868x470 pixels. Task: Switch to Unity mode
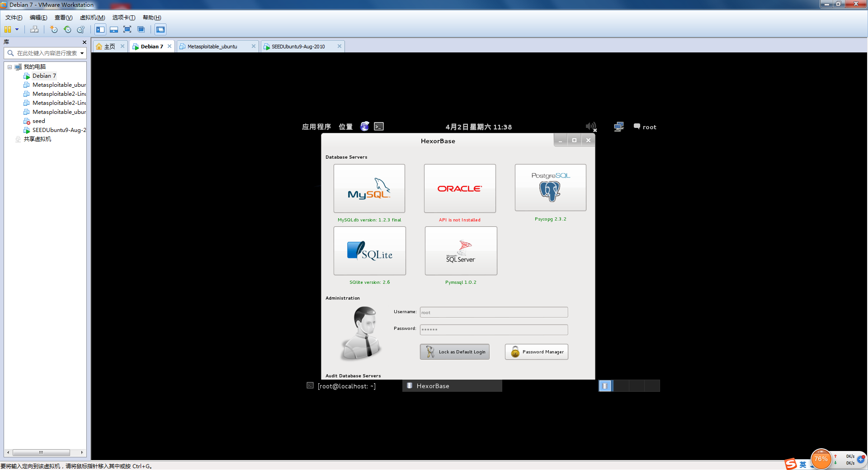pos(141,29)
